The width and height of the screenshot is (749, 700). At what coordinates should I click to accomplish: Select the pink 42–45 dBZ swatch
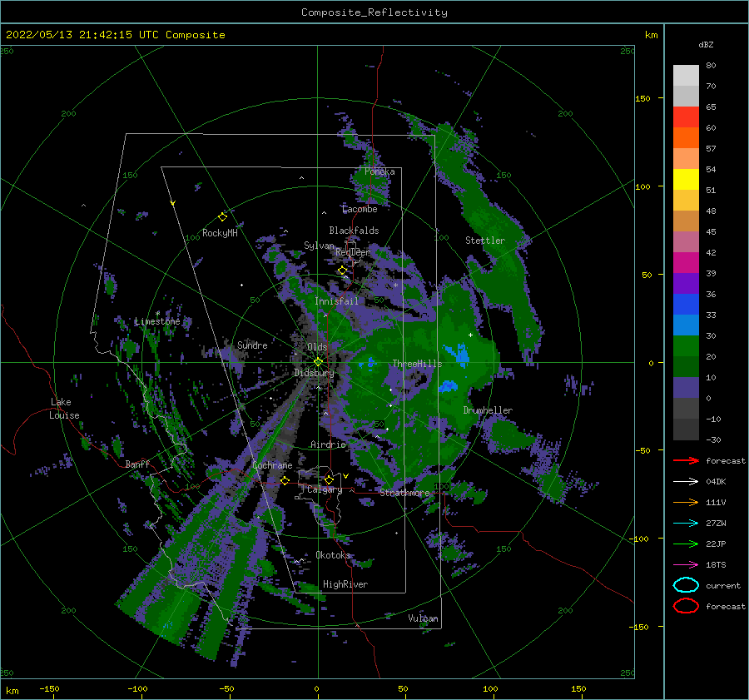(x=686, y=241)
